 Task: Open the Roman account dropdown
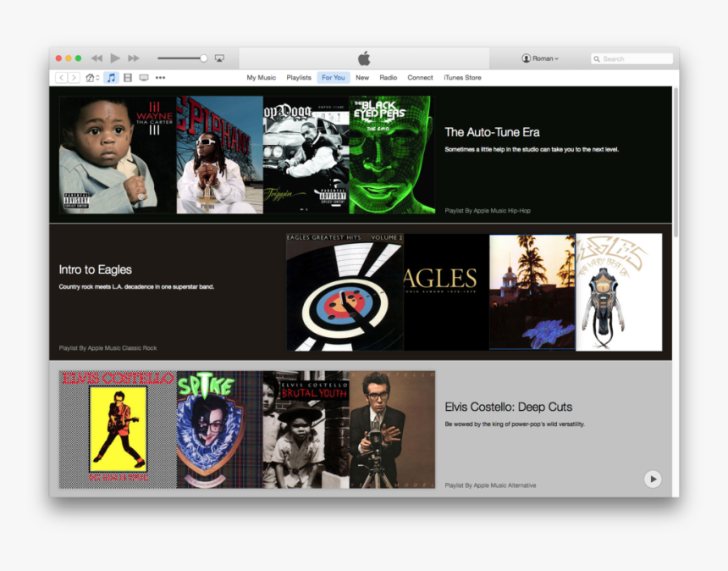coord(540,58)
